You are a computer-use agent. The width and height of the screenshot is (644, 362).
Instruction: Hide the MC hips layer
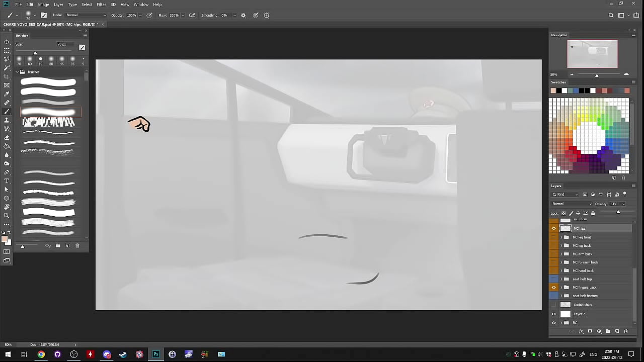pyautogui.click(x=554, y=228)
